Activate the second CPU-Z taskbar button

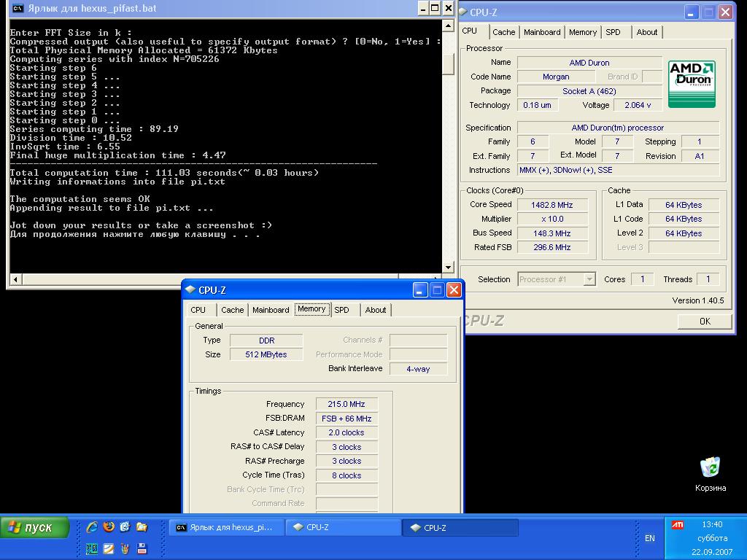click(460, 528)
